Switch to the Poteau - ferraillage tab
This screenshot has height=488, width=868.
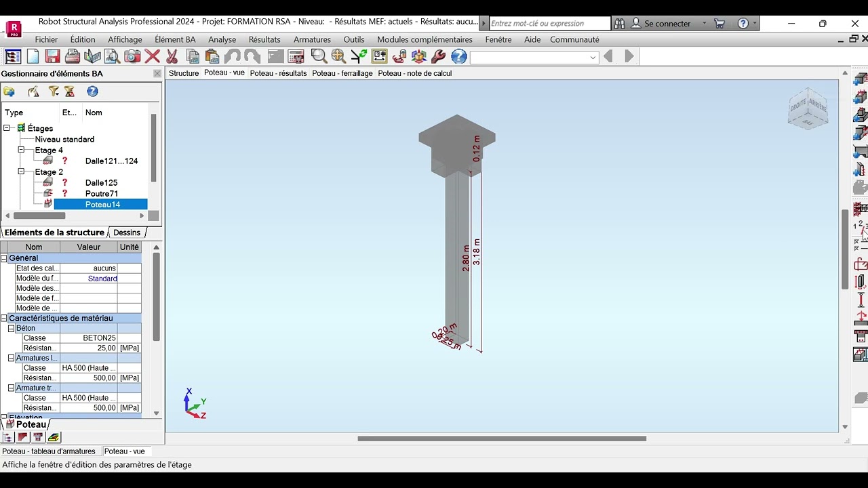(342, 73)
